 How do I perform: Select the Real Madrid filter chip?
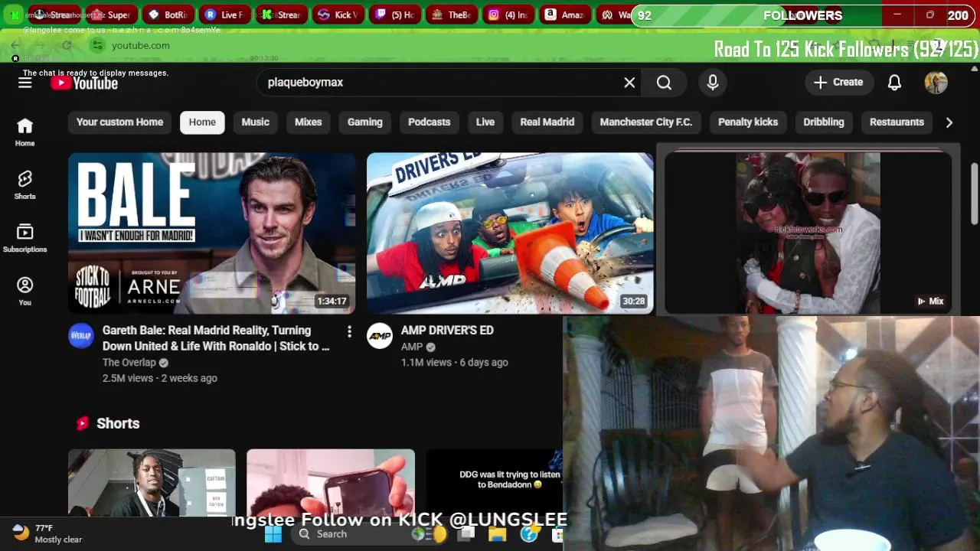547,122
